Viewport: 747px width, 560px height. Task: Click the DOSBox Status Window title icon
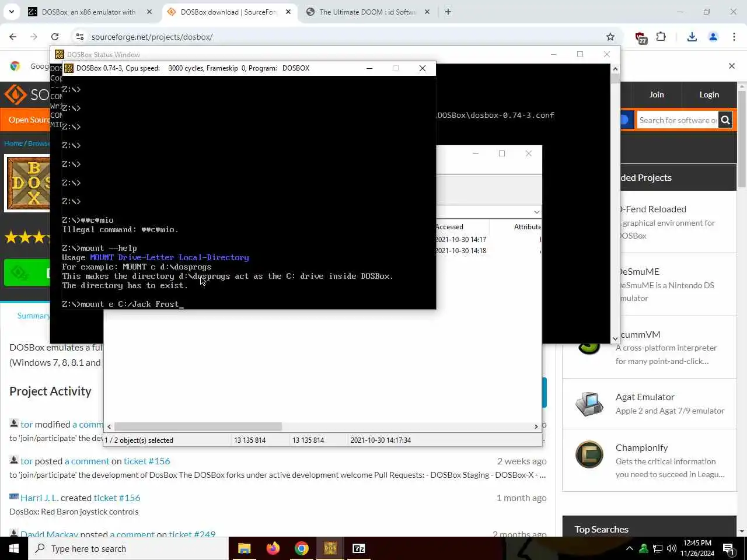click(59, 54)
